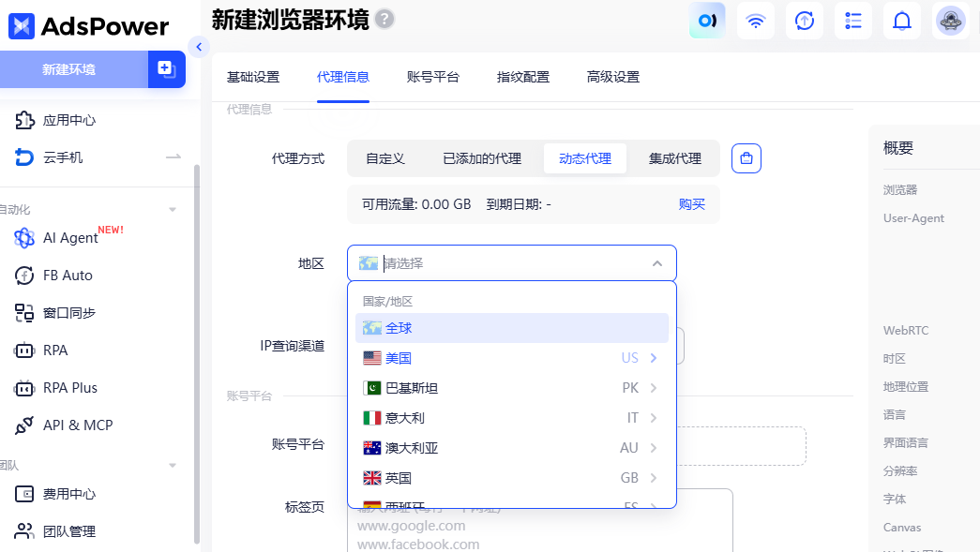Click the batch create icon beside 新建环境

coord(166,69)
